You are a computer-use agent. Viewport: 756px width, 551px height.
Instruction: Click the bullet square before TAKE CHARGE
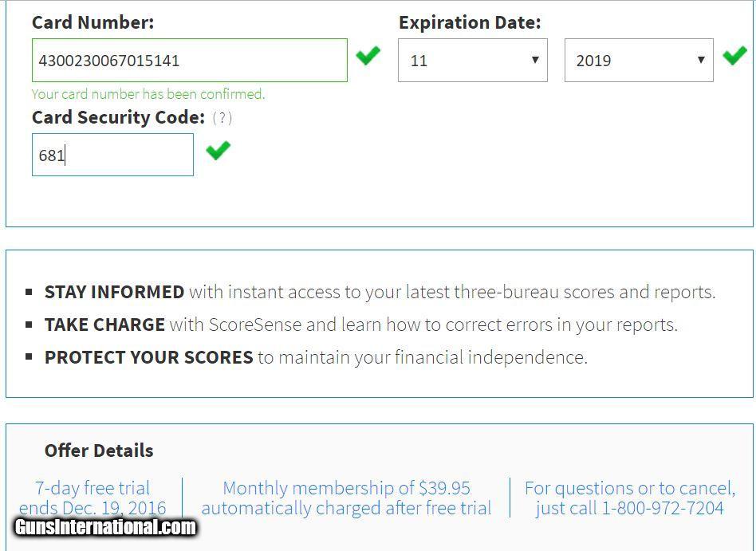[30, 325]
